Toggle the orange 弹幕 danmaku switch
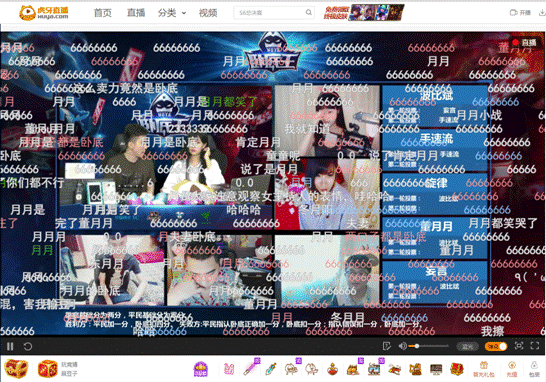546x382 pixels. pos(496,346)
